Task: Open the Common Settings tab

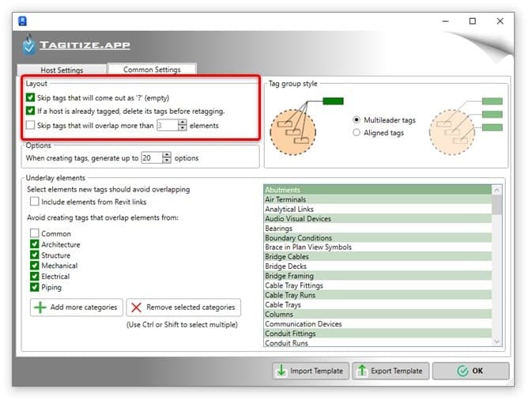Action: coord(152,70)
